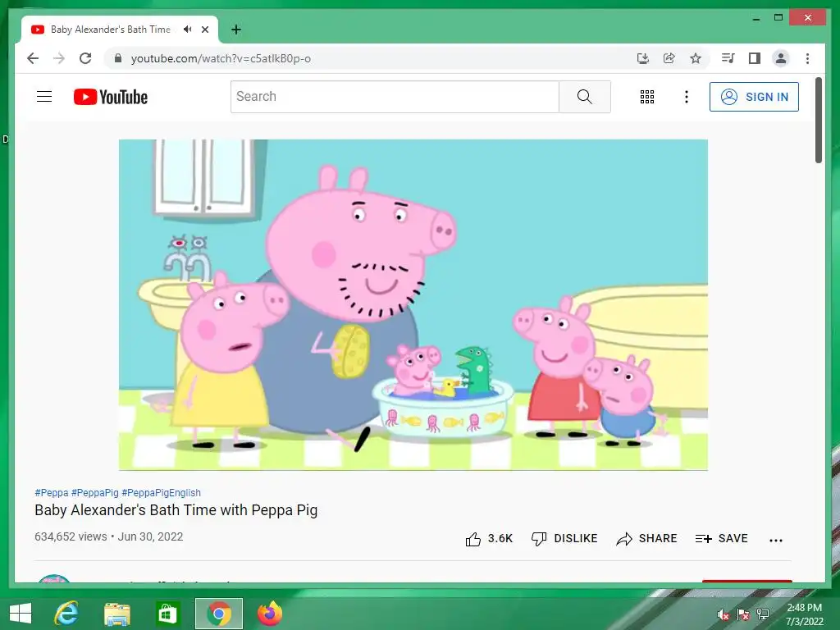Open a new tab with the plus button
Image resolution: width=840 pixels, height=630 pixels.
point(236,30)
